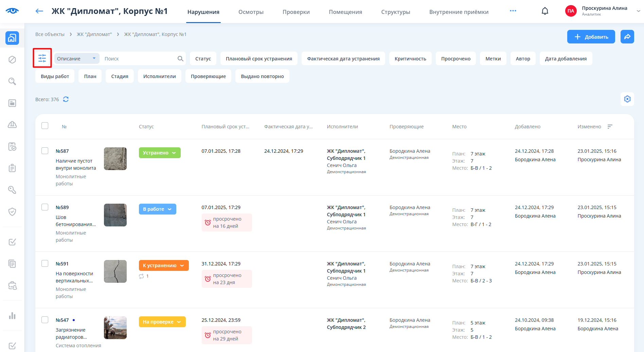Toggle the select-all checkbox in header
The width and height of the screenshot is (644, 352).
45,126
